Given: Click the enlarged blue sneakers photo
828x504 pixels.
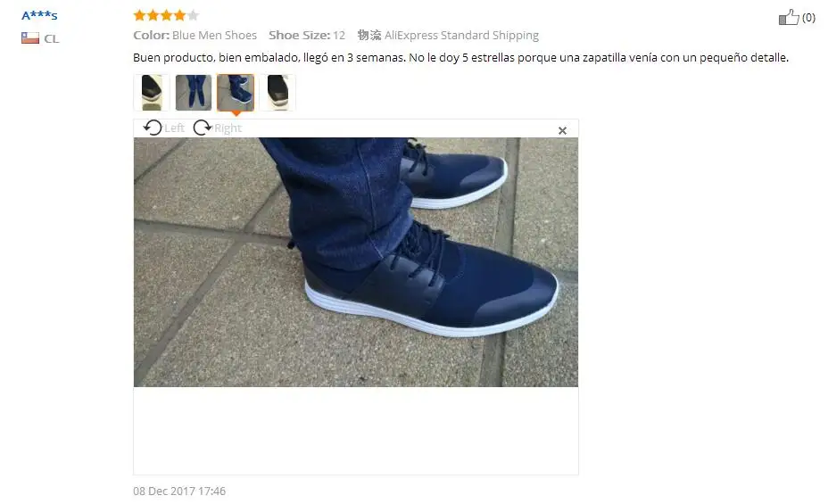Looking at the screenshot, I should point(356,262).
